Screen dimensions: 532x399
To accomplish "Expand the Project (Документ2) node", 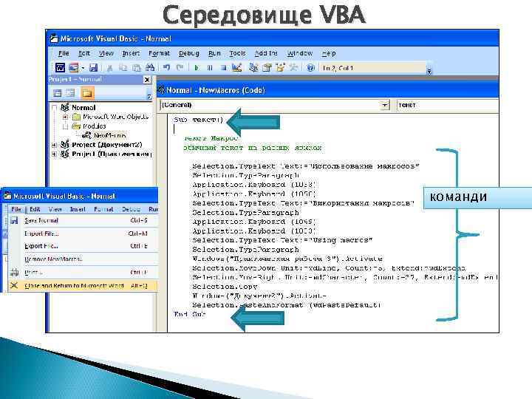I will (x=54, y=145).
